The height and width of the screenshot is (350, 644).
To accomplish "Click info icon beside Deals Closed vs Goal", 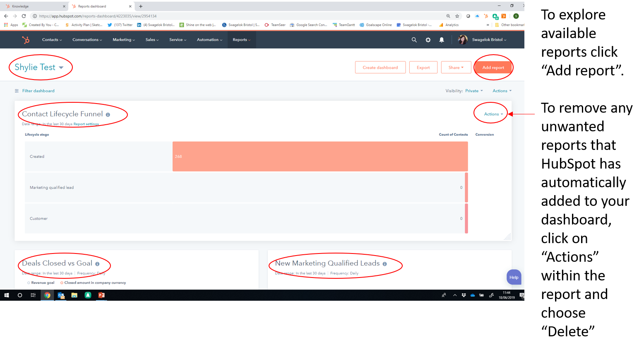I will click(97, 264).
